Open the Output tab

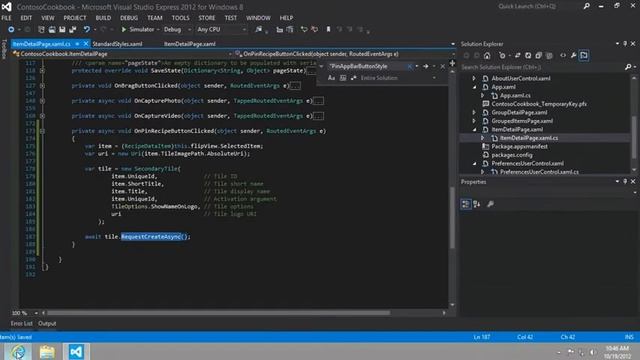[47, 324]
